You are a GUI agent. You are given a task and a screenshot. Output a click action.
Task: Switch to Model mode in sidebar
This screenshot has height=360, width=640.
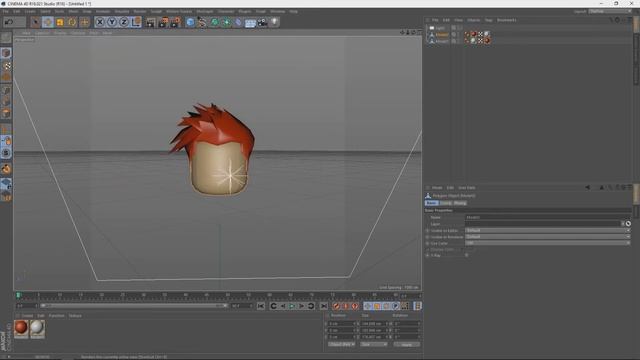(6, 53)
